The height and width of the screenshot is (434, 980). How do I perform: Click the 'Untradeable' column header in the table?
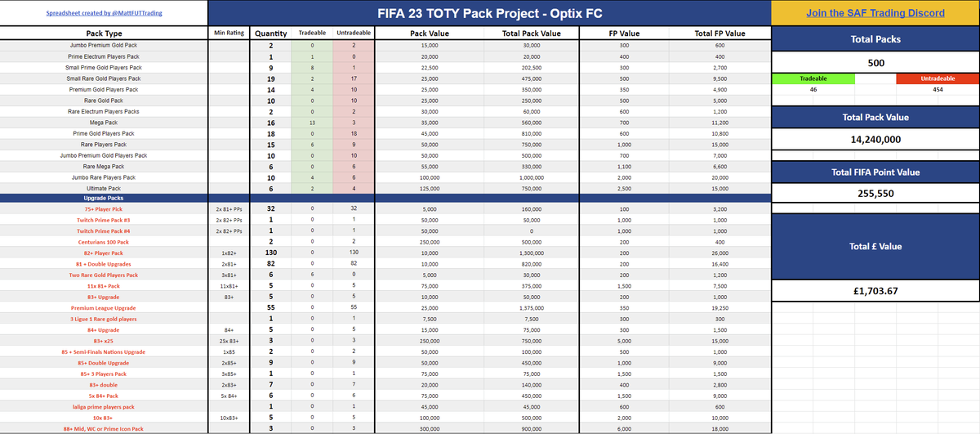(x=353, y=34)
